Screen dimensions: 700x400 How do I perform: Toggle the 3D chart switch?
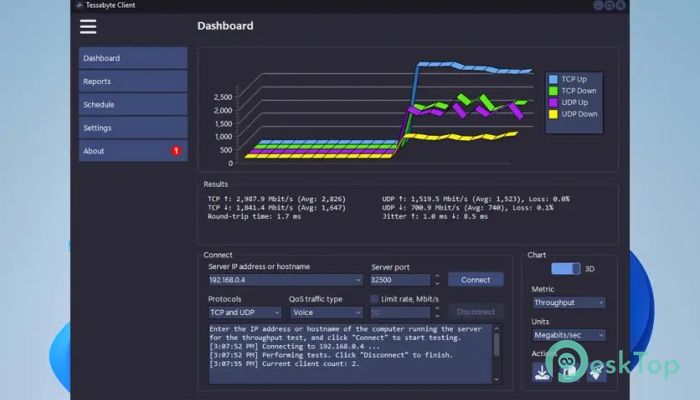pos(565,269)
